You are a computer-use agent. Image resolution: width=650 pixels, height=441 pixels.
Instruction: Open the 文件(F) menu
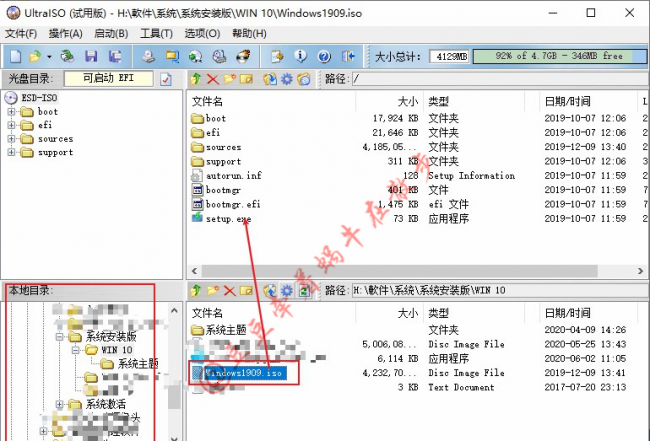21,34
